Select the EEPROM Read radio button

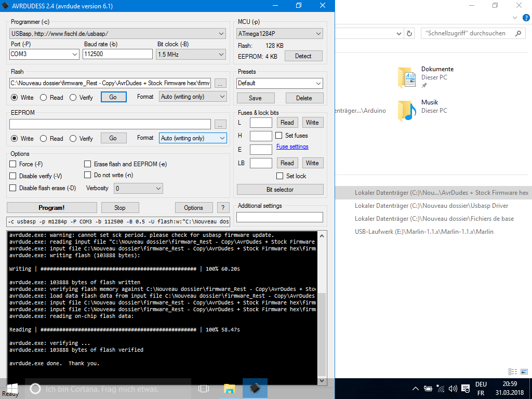click(43, 138)
